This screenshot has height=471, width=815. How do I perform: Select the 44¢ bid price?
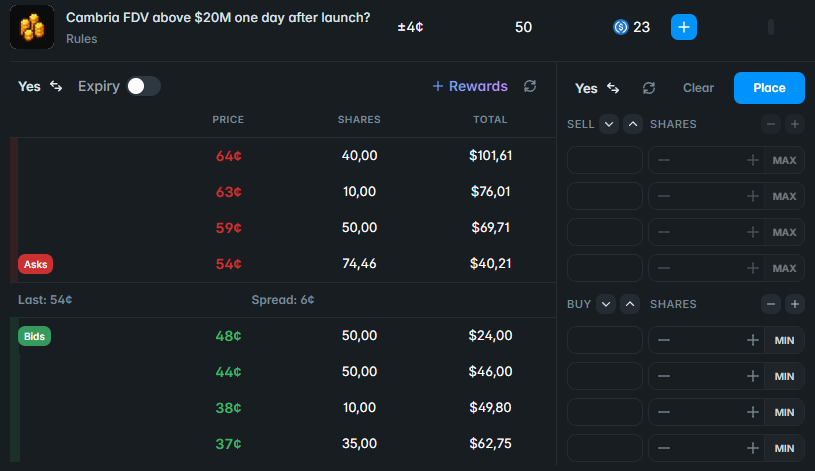(229, 372)
